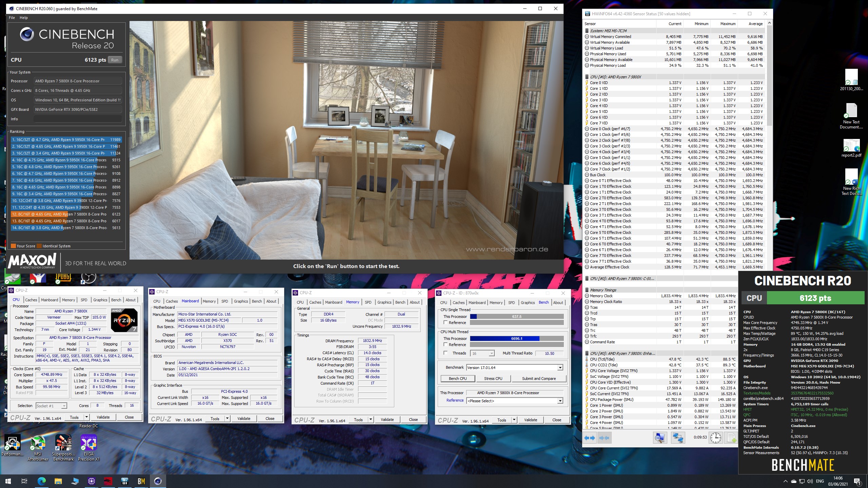868x488 pixels.
Task: Open Cinebench Help menu
Action: tap(24, 18)
